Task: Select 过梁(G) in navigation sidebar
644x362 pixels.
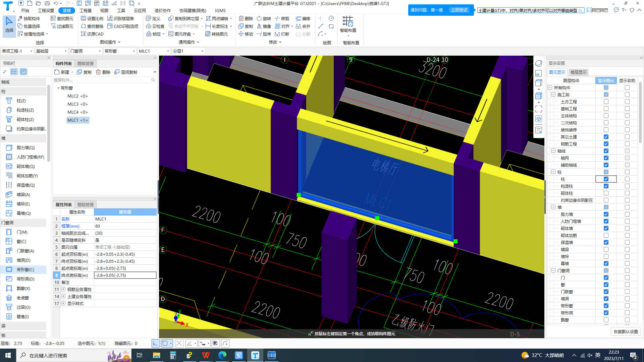Action: pyautogui.click(x=23, y=307)
